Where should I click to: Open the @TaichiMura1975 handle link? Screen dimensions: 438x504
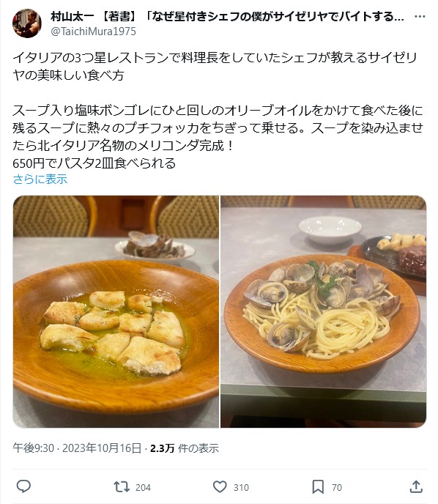click(x=93, y=31)
